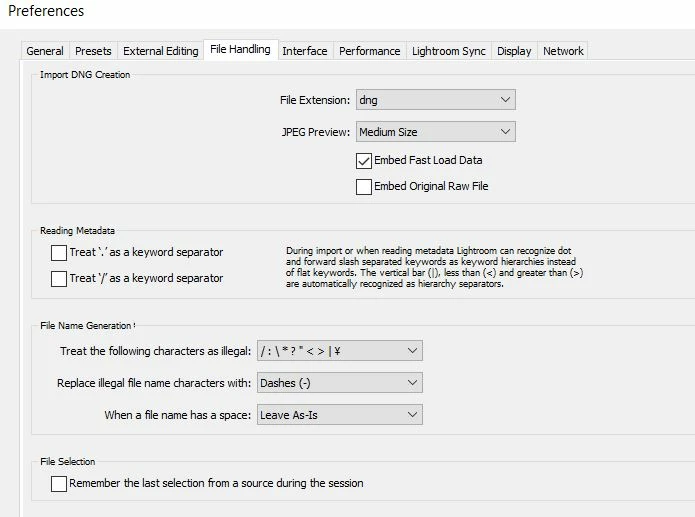Open the Presets tab
695x517 pixels.
coord(93,51)
